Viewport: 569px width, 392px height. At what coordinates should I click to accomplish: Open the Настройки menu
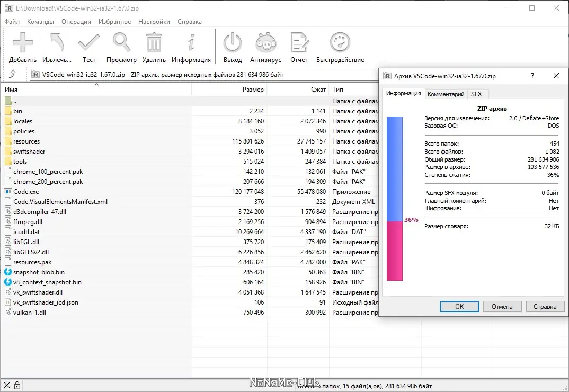pos(154,21)
